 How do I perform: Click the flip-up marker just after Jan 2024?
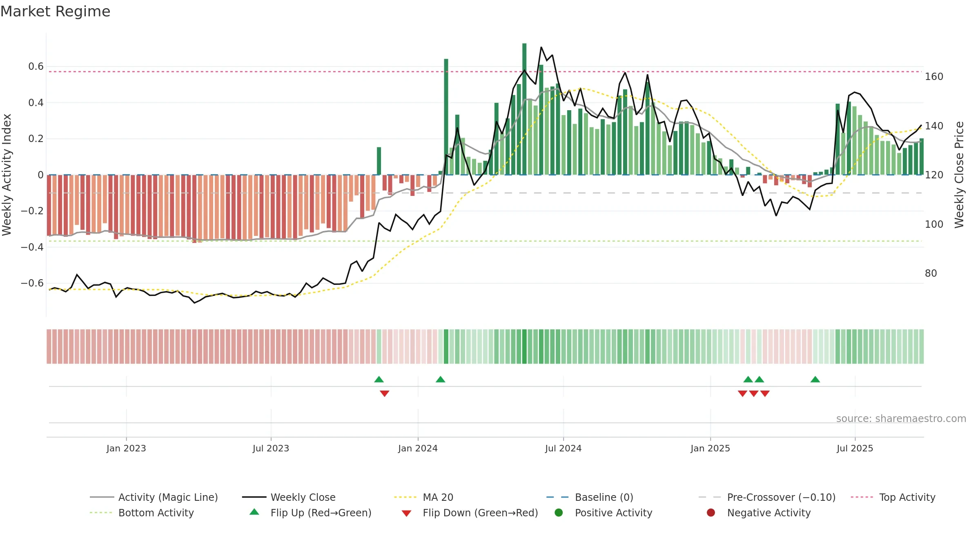tap(440, 380)
